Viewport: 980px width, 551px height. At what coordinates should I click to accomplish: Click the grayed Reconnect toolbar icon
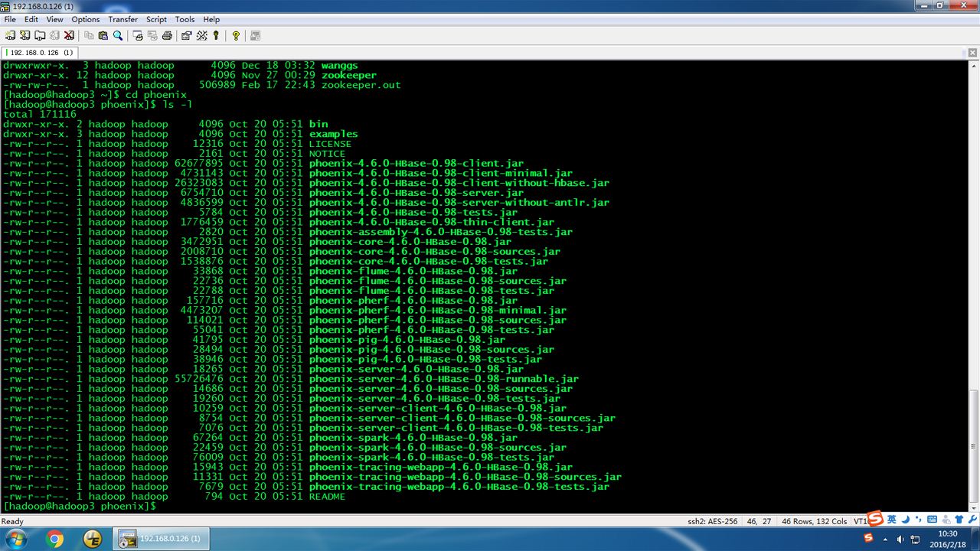pyautogui.click(x=54, y=35)
